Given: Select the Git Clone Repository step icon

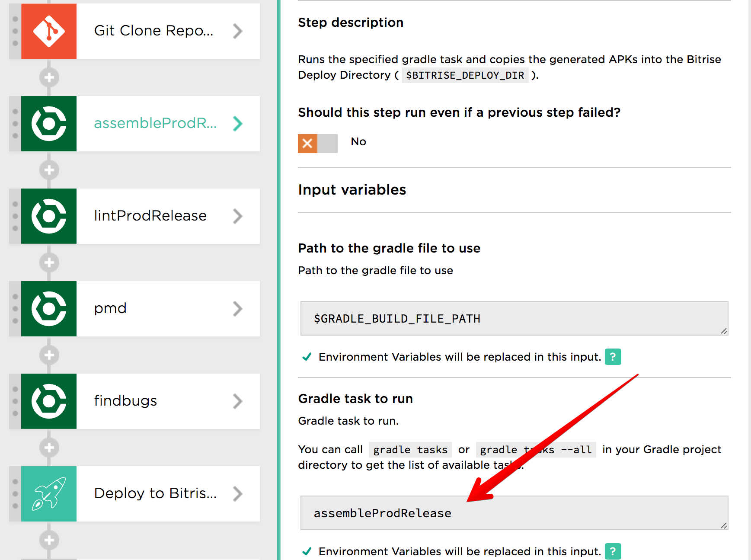Looking at the screenshot, I should tap(48, 31).
